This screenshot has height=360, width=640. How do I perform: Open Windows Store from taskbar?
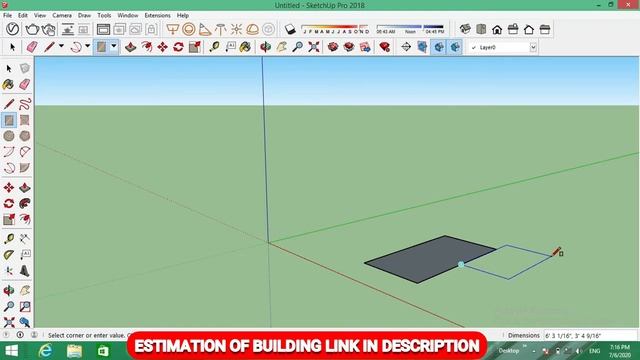pos(103,351)
